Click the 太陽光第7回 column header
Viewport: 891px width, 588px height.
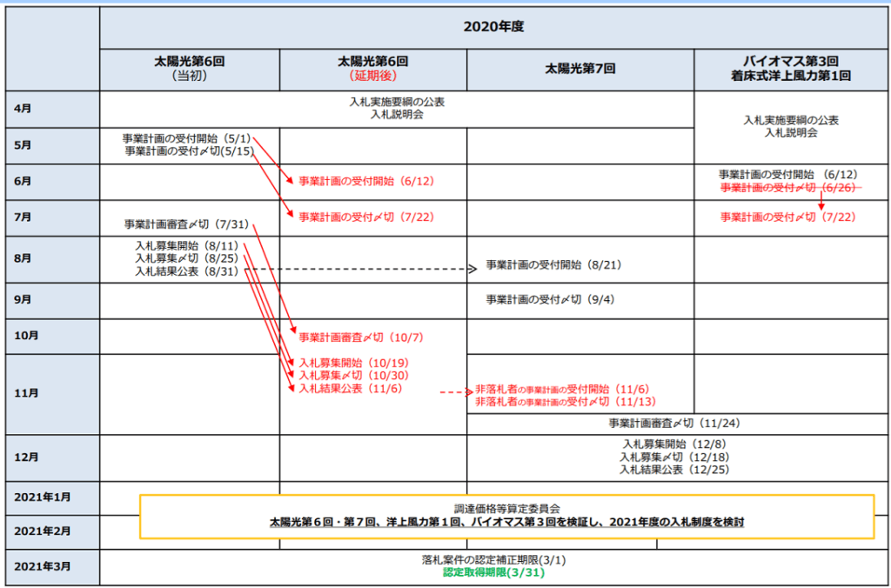579,70
